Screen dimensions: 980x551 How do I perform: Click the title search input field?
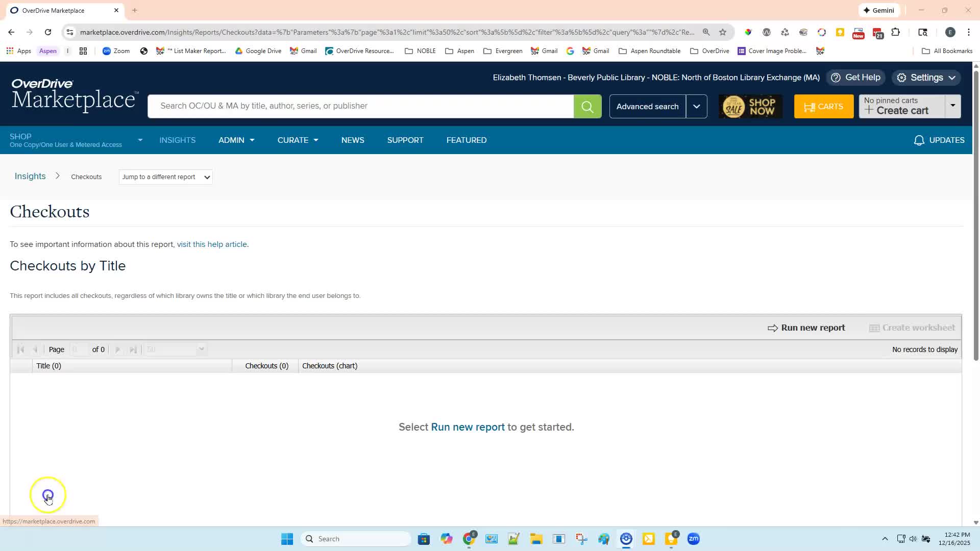click(x=360, y=106)
